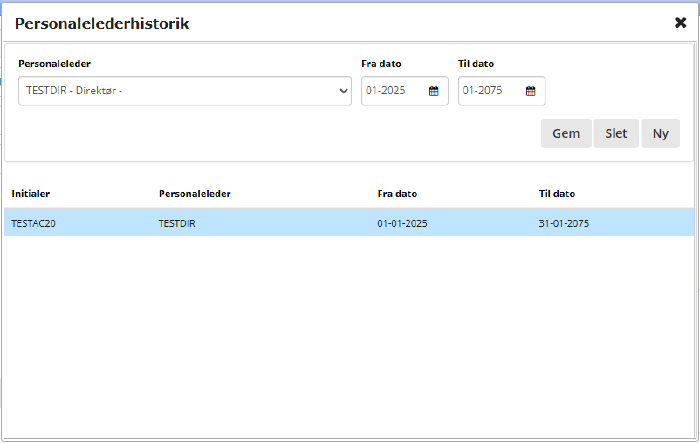
Task: Click into the Fra dato input field
Action: tap(393, 91)
